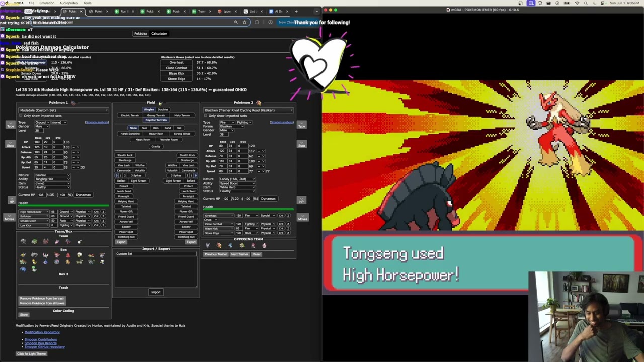Open the Blaziken trainer set dropdown

[x=249, y=110]
